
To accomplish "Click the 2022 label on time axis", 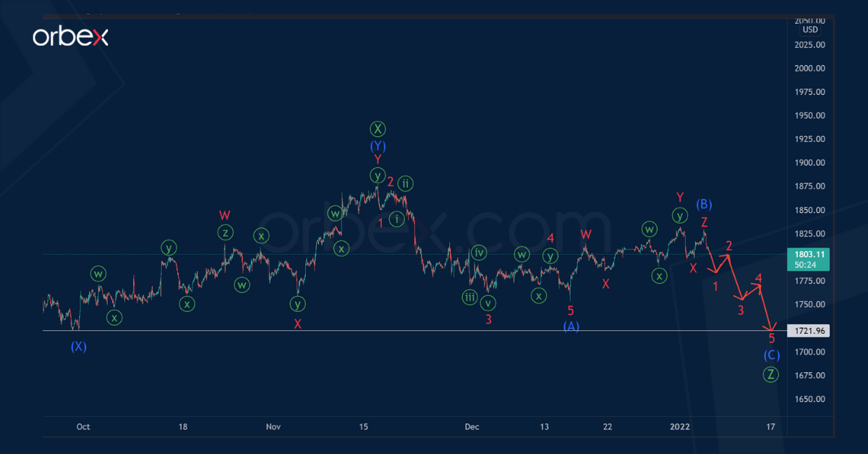I will click(680, 427).
